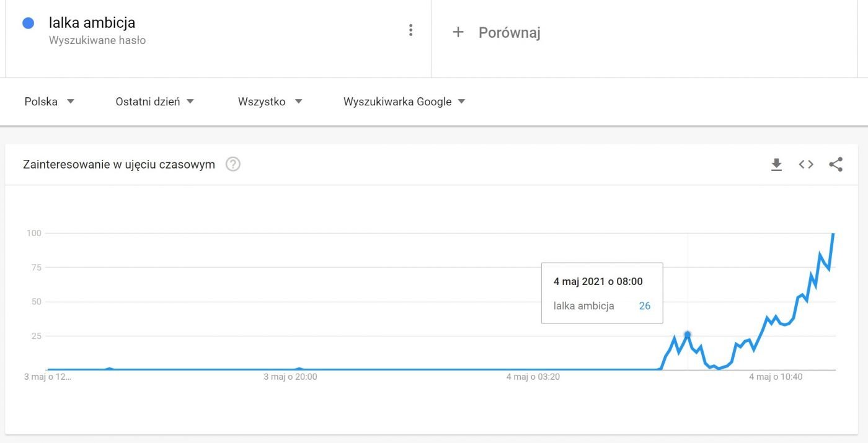Click the '3 maj o 20:00' axis label
868x443 pixels.
pyautogui.click(x=290, y=377)
